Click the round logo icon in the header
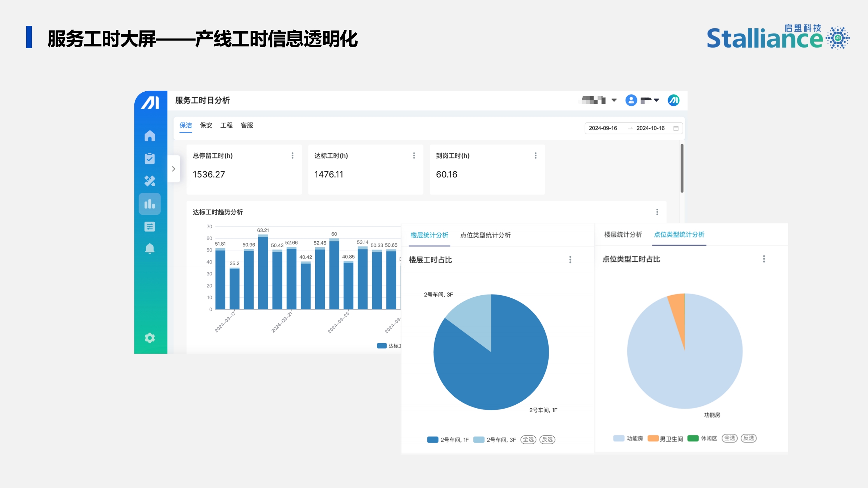The height and width of the screenshot is (488, 868). (673, 100)
